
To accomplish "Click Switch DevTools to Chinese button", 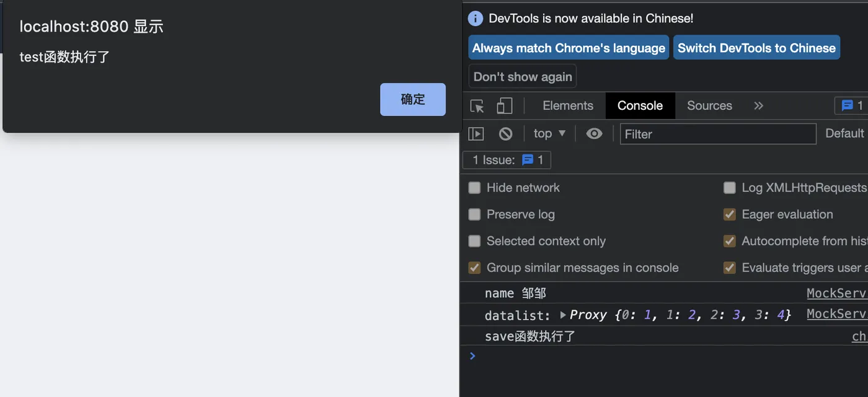I will pyautogui.click(x=756, y=48).
